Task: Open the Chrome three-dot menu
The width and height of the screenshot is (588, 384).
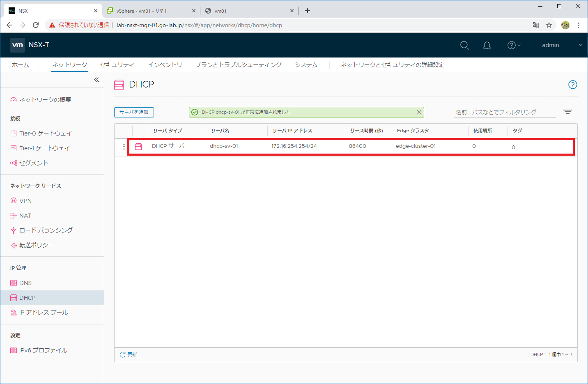Action: tap(579, 25)
